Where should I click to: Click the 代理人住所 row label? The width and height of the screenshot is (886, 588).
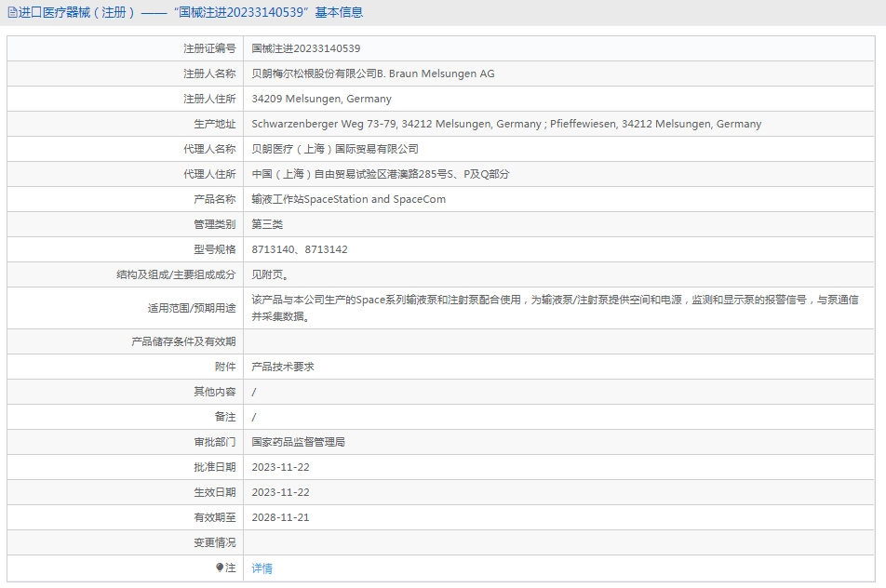tap(209, 174)
